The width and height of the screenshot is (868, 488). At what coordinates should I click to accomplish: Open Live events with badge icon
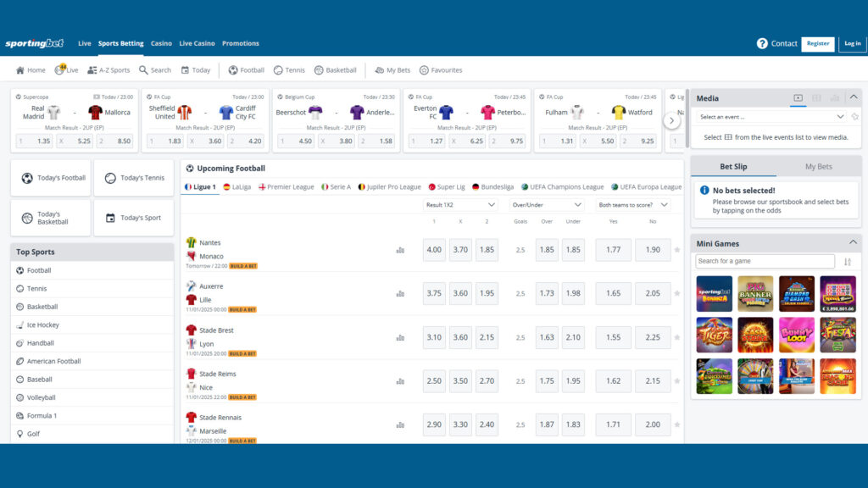[x=66, y=69]
